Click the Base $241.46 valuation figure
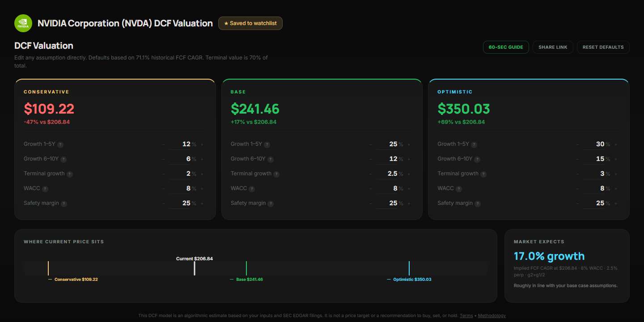644x322 pixels. pyautogui.click(x=255, y=109)
